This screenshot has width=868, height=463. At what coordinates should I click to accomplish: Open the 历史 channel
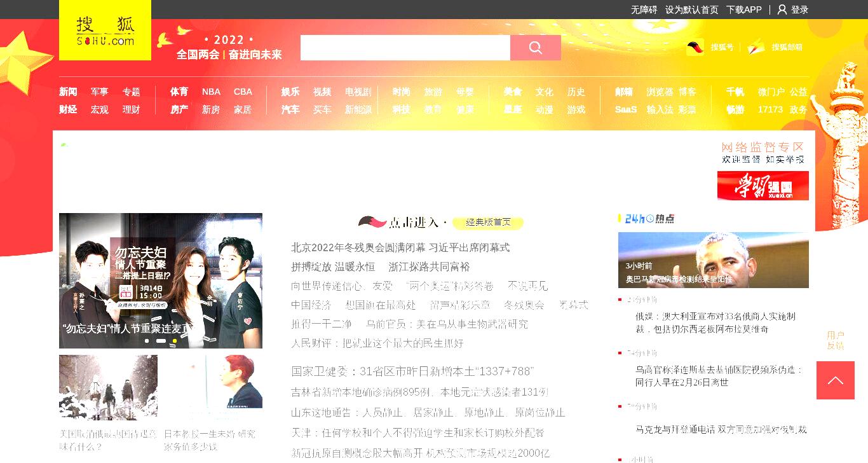[576, 92]
